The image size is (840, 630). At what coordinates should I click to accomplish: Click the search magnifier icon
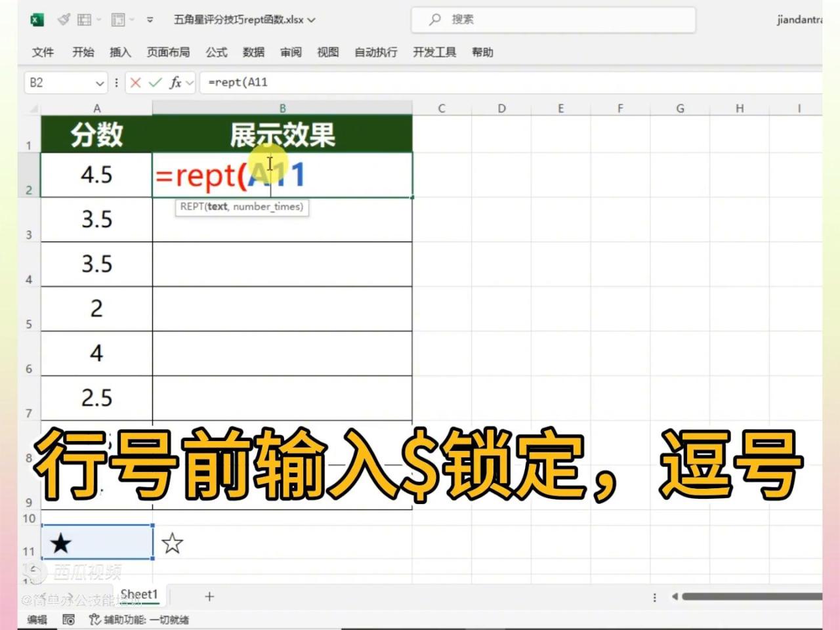435,20
